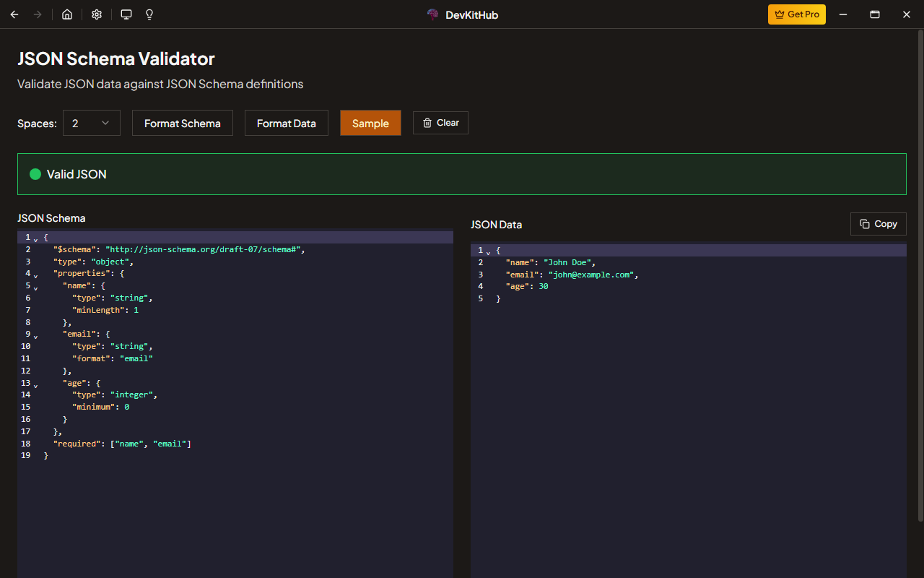Click Format Schema button
This screenshot has height=578, width=924.
coord(183,123)
